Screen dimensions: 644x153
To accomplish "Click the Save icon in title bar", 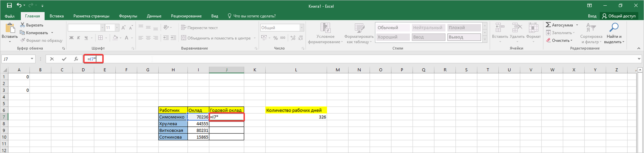I will coord(9,5).
